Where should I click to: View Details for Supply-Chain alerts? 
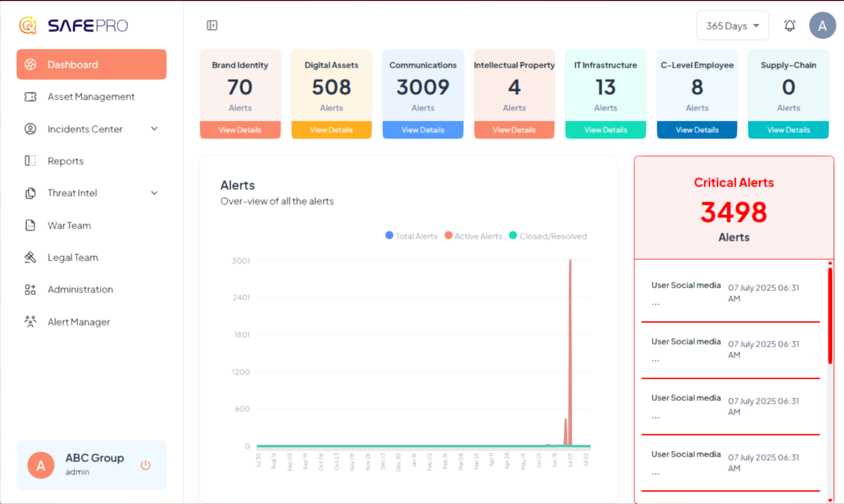click(788, 130)
